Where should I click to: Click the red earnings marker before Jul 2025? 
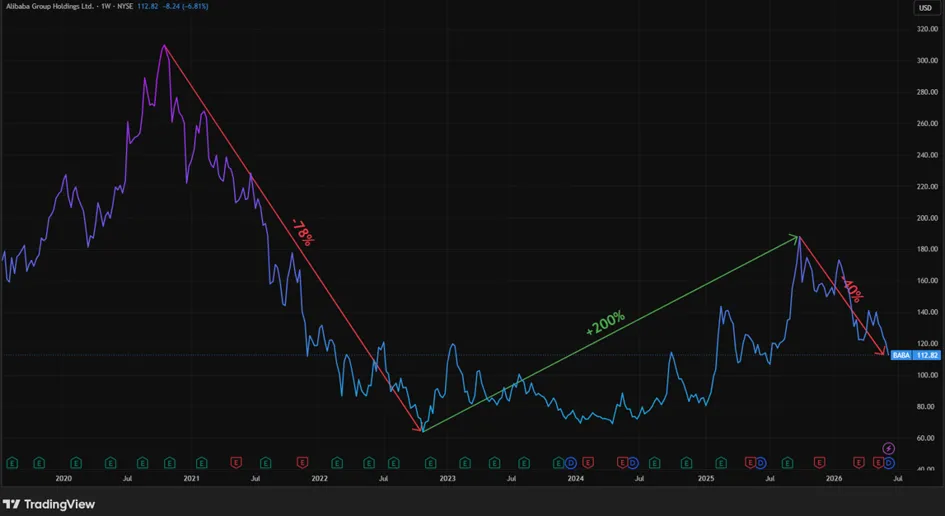pyautogui.click(x=750, y=462)
